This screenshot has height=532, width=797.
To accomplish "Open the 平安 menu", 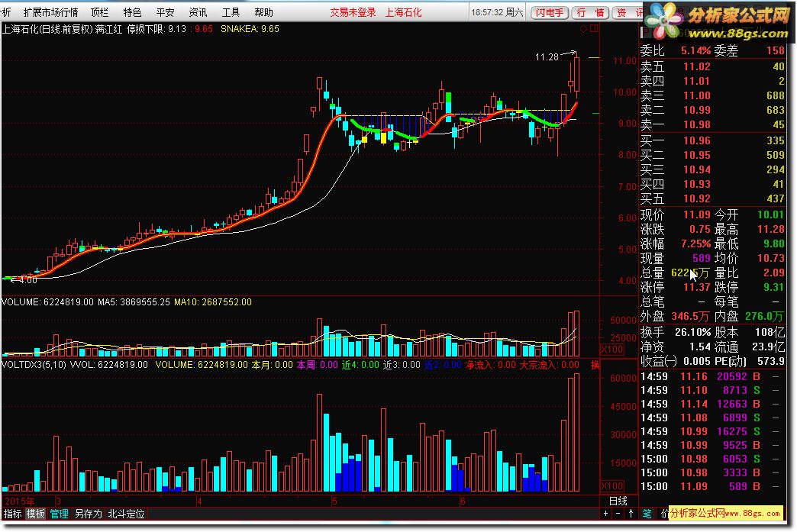I will click(165, 12).
